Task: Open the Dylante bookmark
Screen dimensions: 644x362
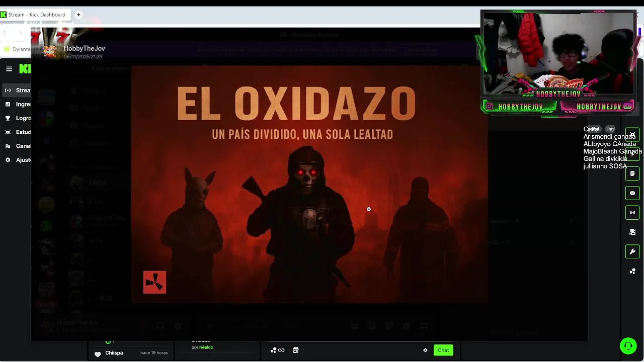Action: coord(17,49)
